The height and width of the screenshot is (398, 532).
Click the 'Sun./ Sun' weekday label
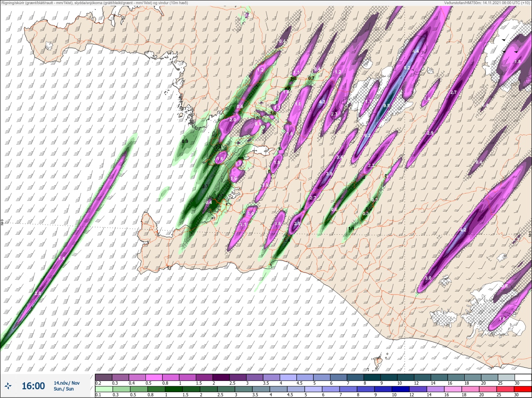coord(64,389)
